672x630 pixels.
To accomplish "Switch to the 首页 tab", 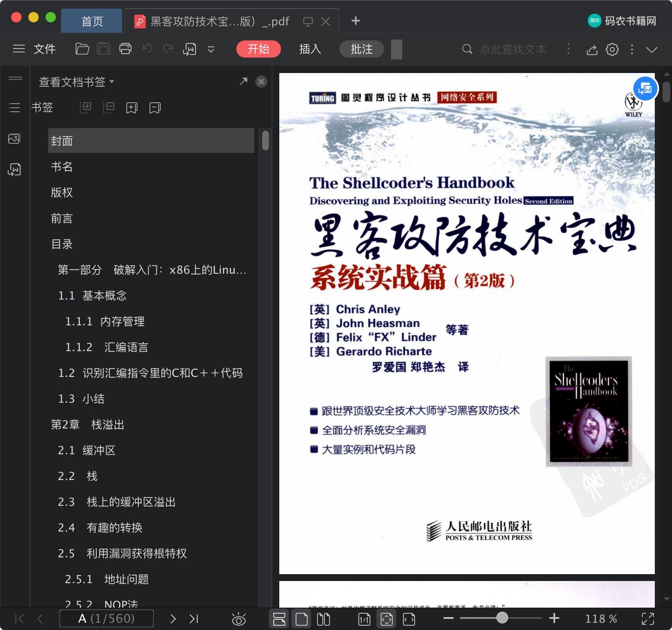I will point(92,21).
